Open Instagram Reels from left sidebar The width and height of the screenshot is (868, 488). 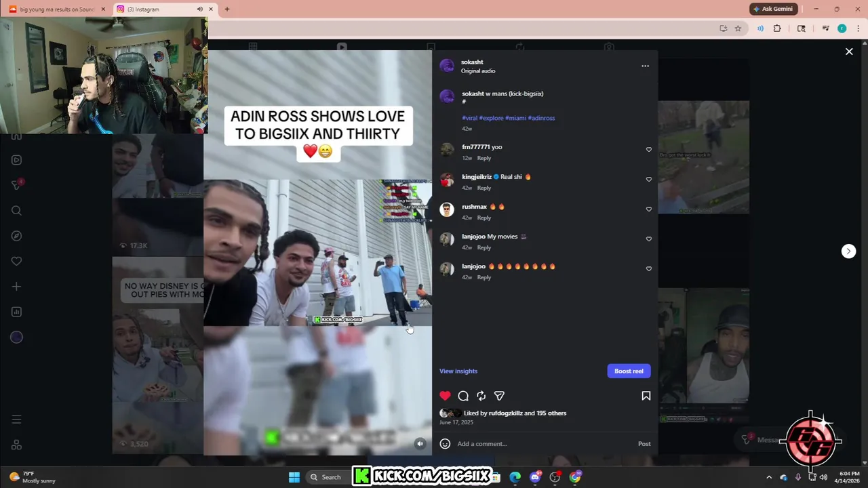(x=16, y=160)
